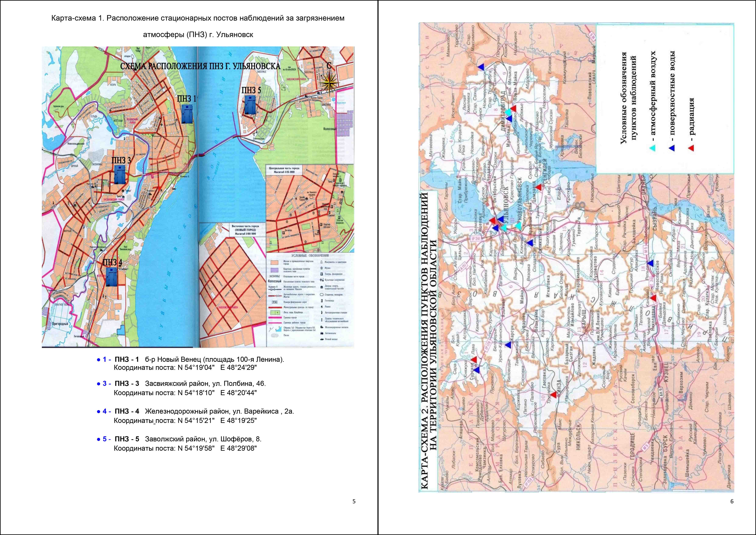The width and height of the screenshot is (756, 535).
Task: Click the ПНЗ 5 label on the city map
Action: pos(251,90)
